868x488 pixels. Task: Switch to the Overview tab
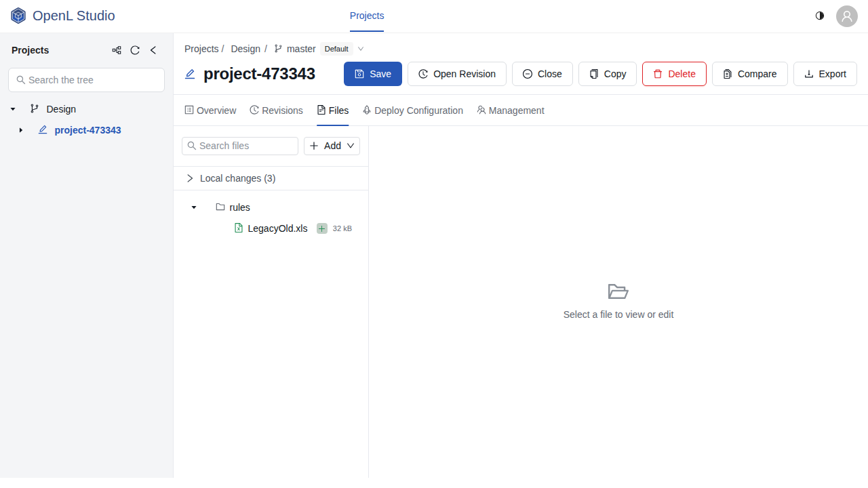tap(210, 110)
